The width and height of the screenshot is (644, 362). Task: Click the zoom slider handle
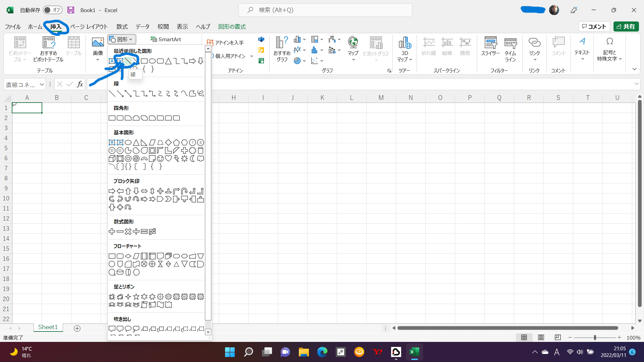click(x=595, y=338)
